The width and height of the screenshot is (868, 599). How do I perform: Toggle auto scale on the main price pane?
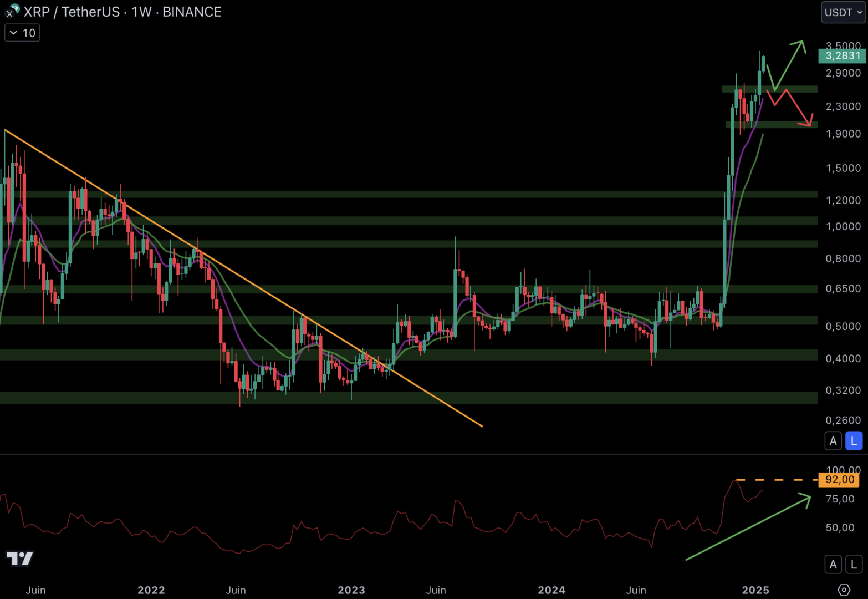(833, 441)
